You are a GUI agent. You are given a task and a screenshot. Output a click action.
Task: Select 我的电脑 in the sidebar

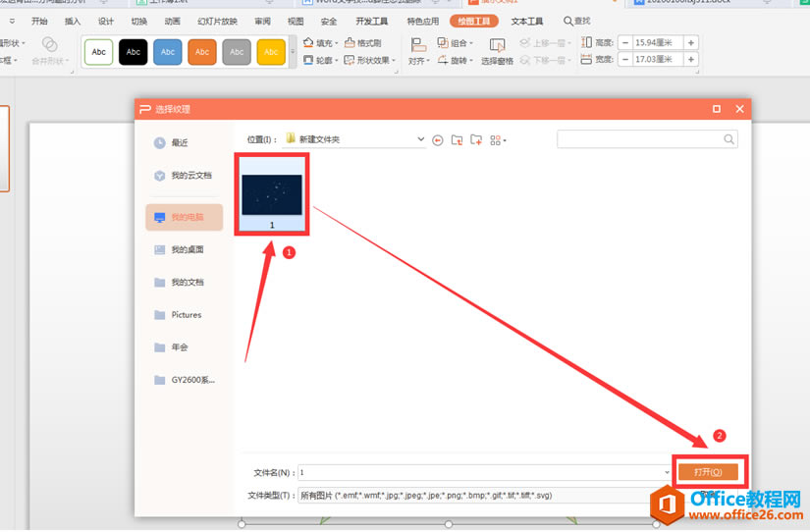tap(185, 218)
